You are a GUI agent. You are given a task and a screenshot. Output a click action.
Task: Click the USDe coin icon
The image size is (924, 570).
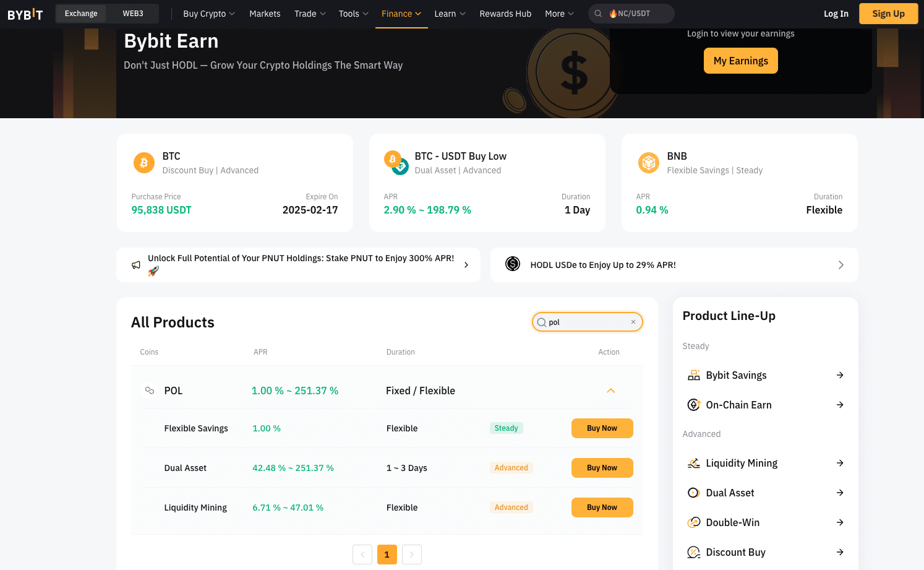(x=513, y=264)
